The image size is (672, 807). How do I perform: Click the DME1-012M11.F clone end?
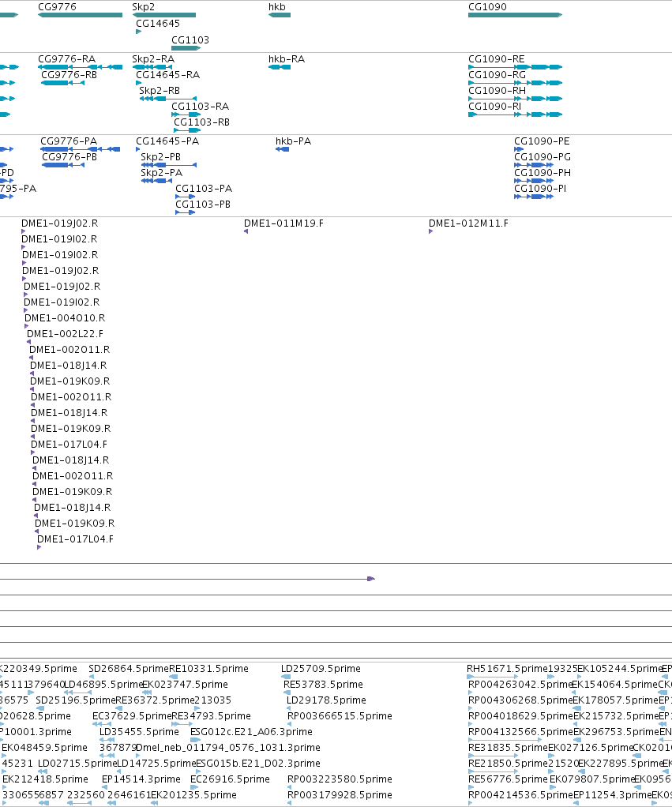coord(468,223)
